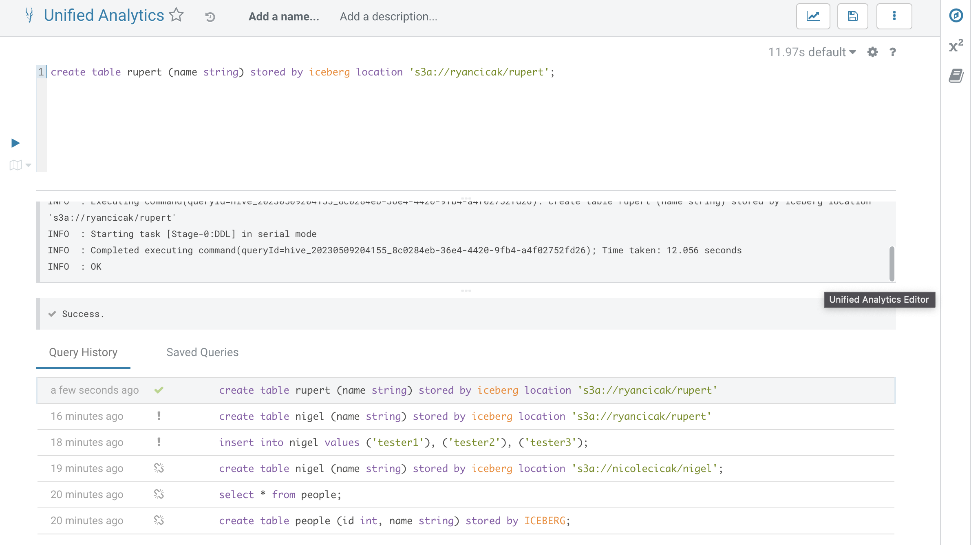Viewport: 980px width, 545px height.
Task: Expand the chevron beside the map icon
Action: [x=28, y=166]
